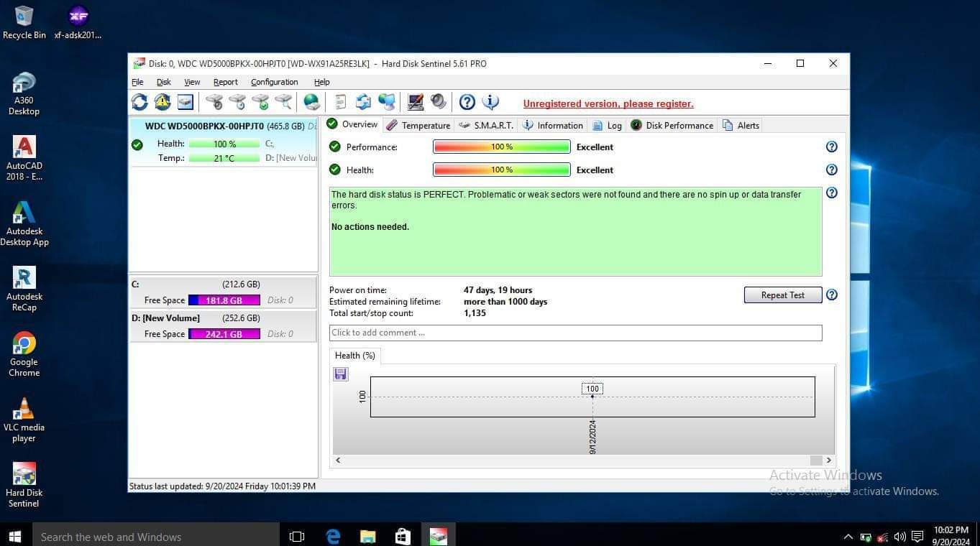Click help icon beside Health rating

[832, 170]
